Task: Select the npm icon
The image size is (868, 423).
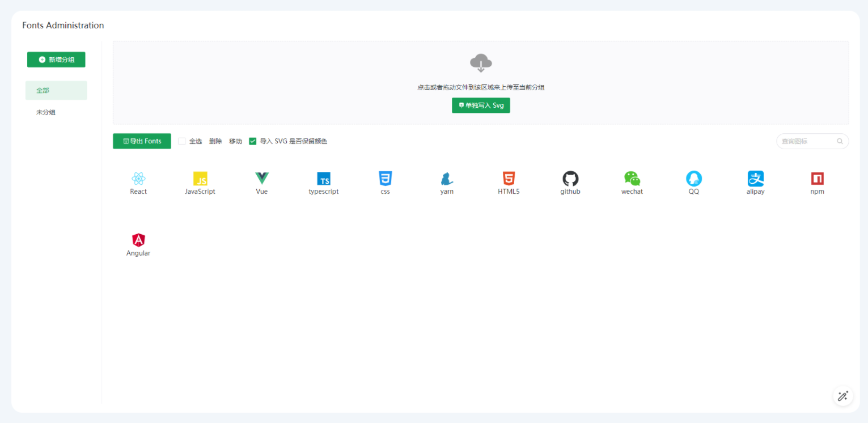Action: [818, 179]
